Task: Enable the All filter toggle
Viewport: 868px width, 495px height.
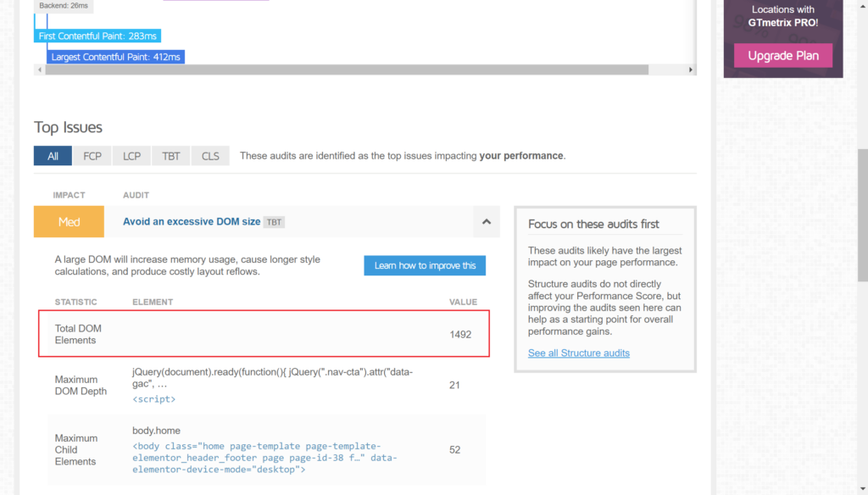Action: (53, 155)
